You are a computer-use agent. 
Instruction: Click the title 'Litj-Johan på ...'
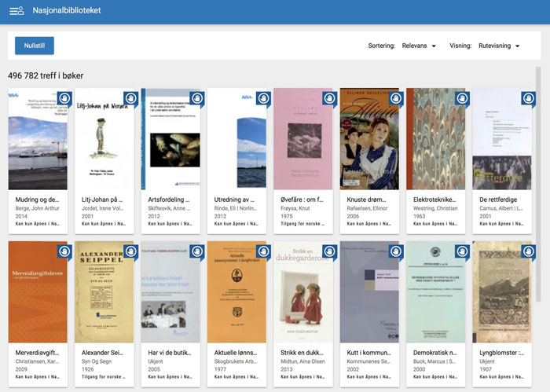pos(102,200)
